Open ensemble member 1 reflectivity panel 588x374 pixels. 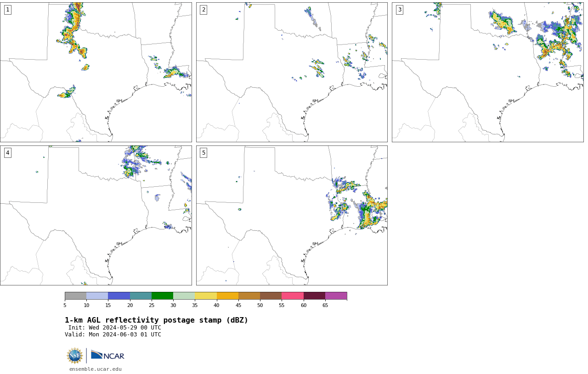click(96, 72)
